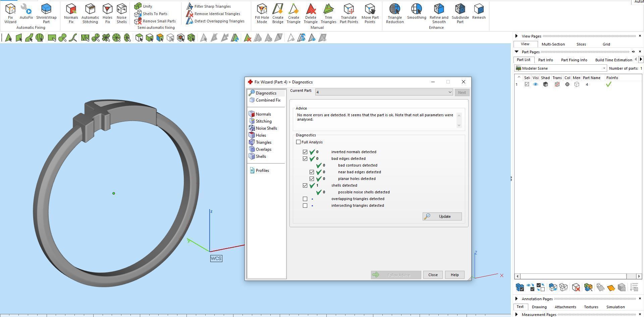Expand the Measurement Pages panel
Screen dimensions: 644x317
click(x=517, y=314)
